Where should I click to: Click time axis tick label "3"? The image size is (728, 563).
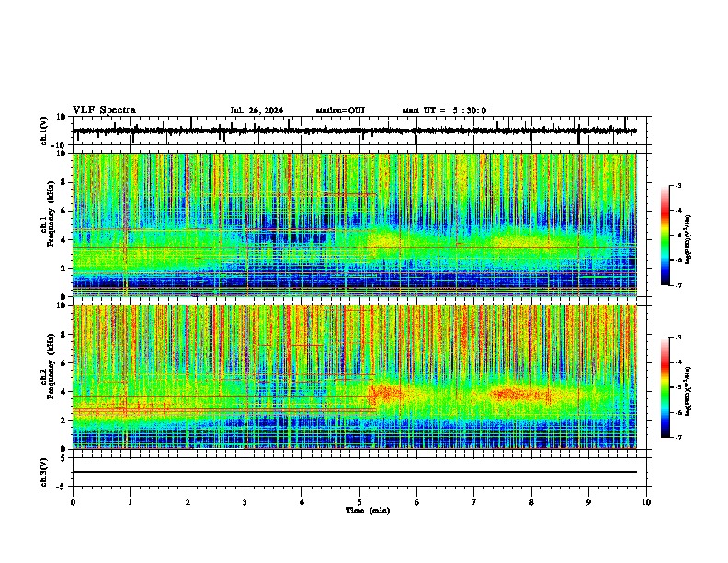point(245,502)
